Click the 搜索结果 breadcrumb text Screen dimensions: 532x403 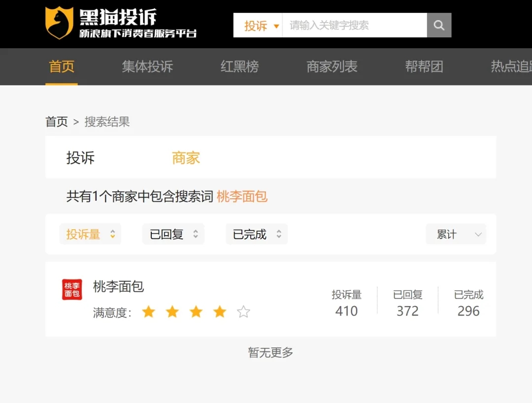[107, 122]
